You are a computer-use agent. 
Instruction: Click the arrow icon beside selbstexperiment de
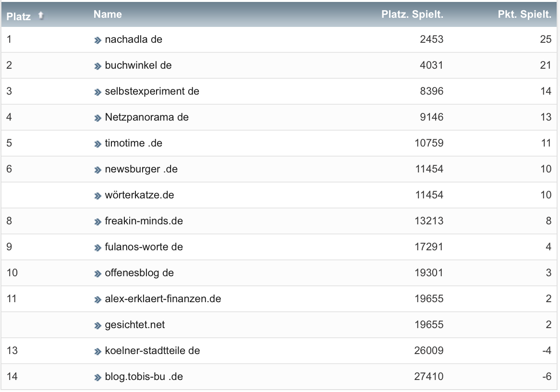click(x=98, y=92)
